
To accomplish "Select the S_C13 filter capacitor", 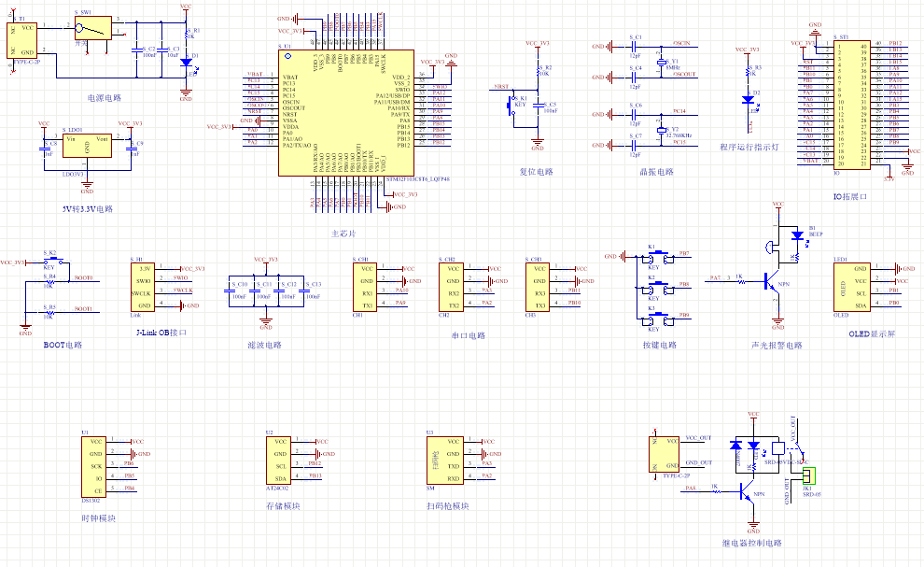I will pos(303,291).
